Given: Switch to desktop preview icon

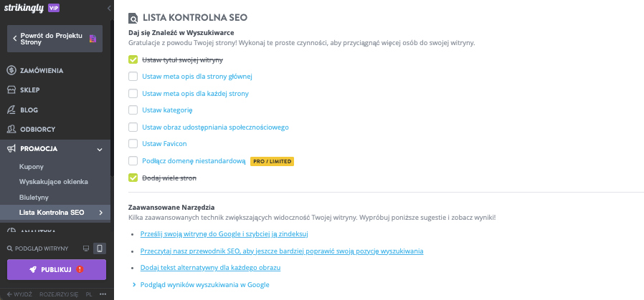Looking at the screenshot, I should 86,248.
